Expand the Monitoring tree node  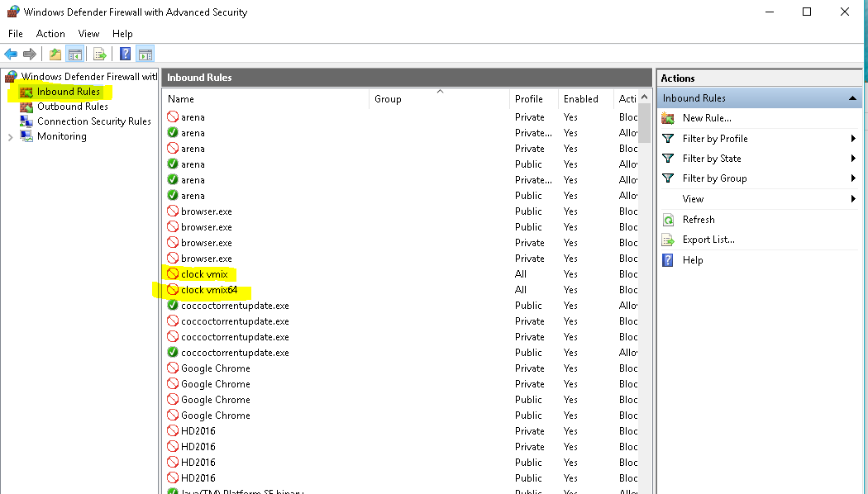point(11,136)
